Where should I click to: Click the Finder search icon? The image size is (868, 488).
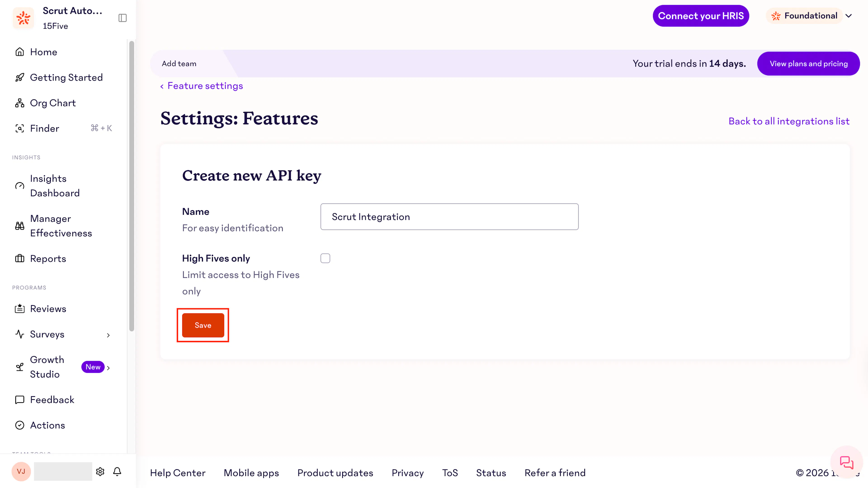pyautogui.click(x=19, y=128)
